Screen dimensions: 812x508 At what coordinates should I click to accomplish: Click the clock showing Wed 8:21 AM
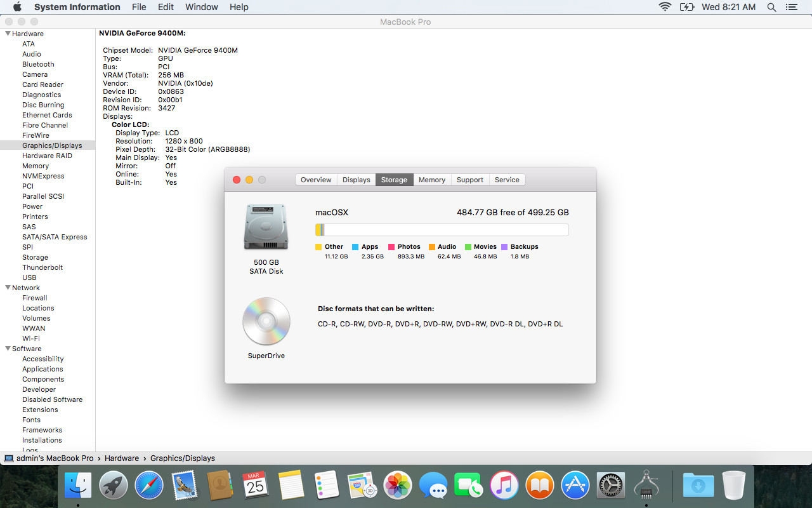728,7
